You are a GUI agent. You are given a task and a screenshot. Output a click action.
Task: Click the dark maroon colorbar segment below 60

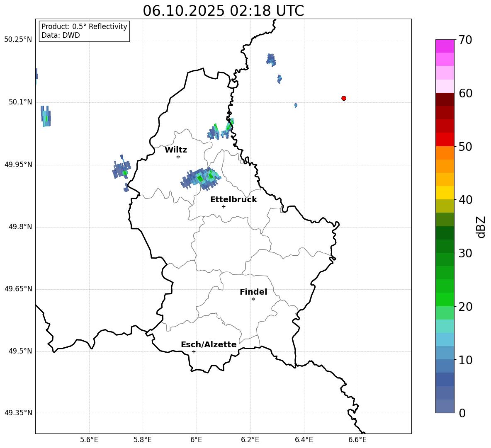point(445,99)
